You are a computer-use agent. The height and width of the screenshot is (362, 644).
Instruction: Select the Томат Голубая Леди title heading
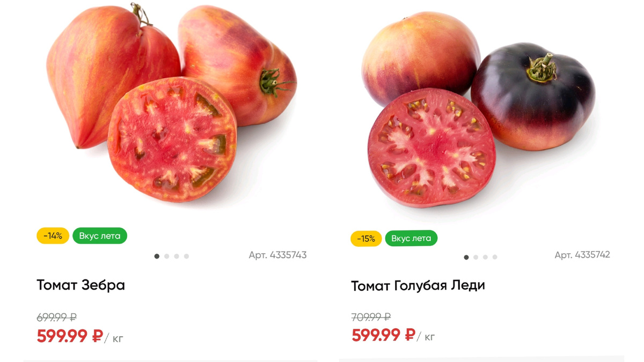[418, 285]
